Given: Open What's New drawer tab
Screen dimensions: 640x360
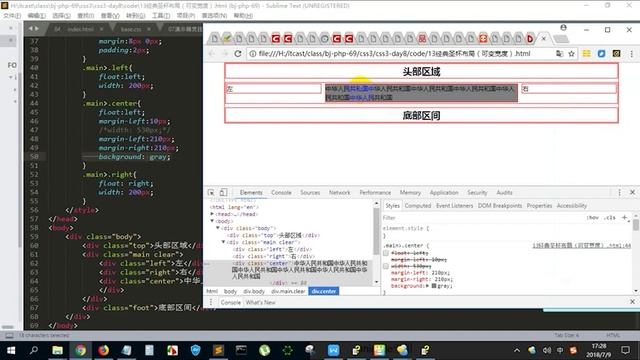Looking at the screenshot, I should 260,302.
